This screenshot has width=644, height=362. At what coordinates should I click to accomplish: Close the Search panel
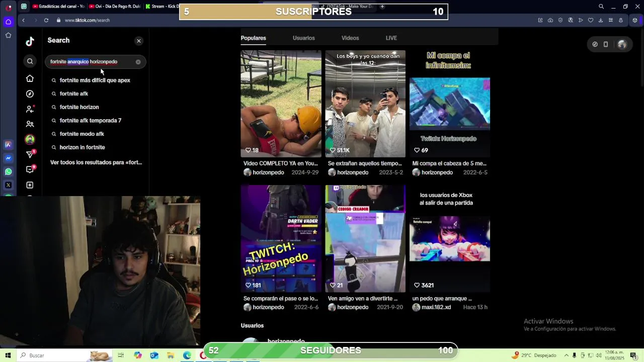[139, 41]
